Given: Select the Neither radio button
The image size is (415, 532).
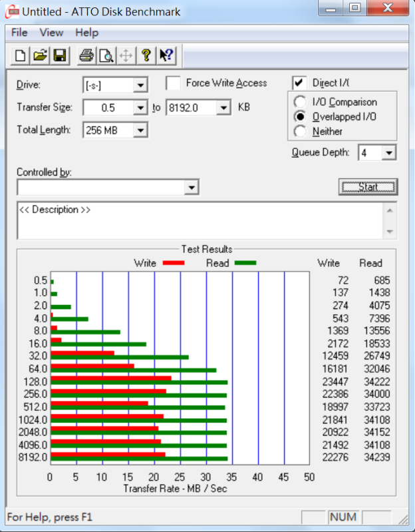Looking at the screenshot, I should click(x=300, y=131).
